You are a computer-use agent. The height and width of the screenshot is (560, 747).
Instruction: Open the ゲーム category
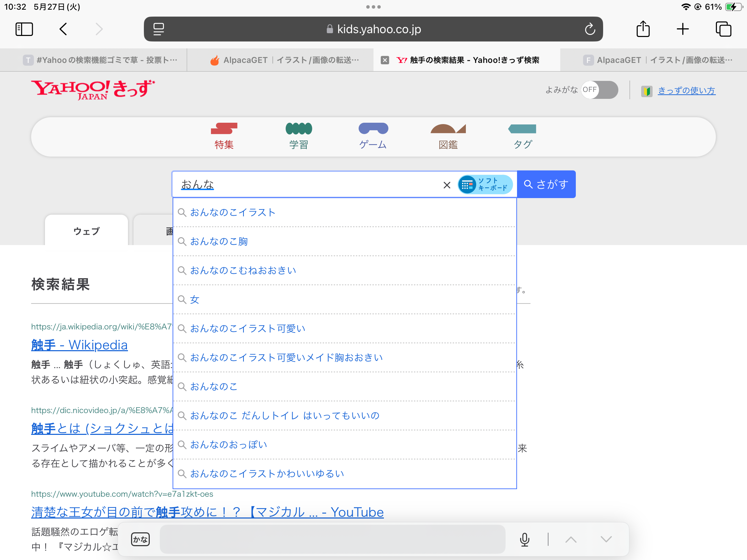(373, 136)
